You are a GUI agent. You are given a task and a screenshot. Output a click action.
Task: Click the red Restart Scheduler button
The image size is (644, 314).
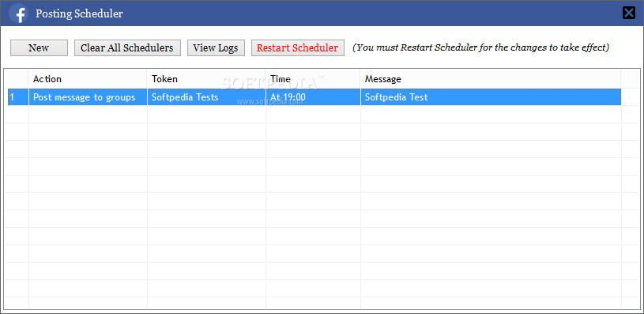(x=298, y=47)
